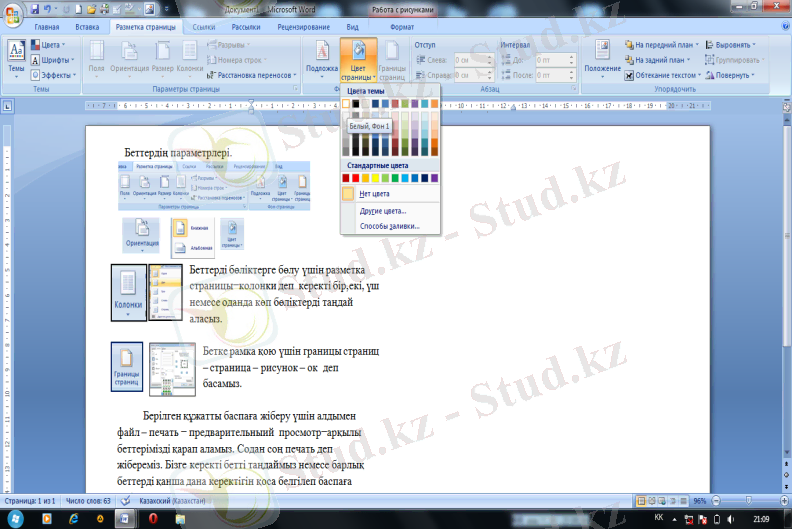Click the Положение position icon
The width and height of the screenshot is (792, 529).
click(602, 56)
